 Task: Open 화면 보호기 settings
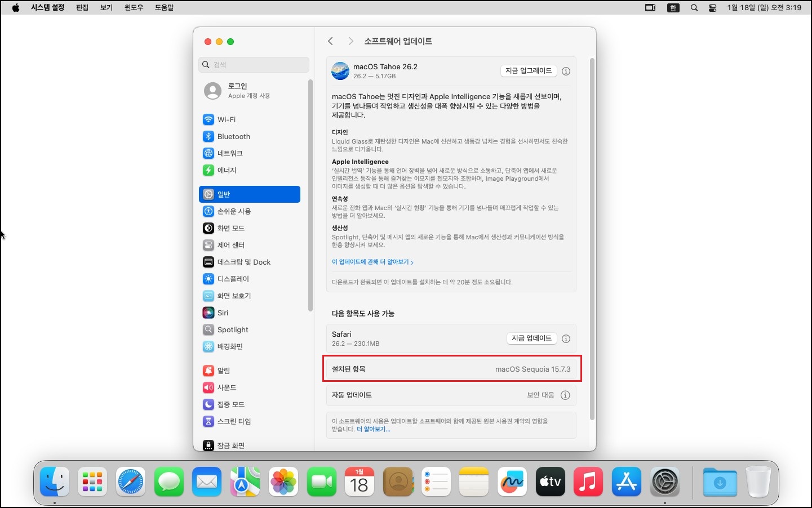(250, 296)
